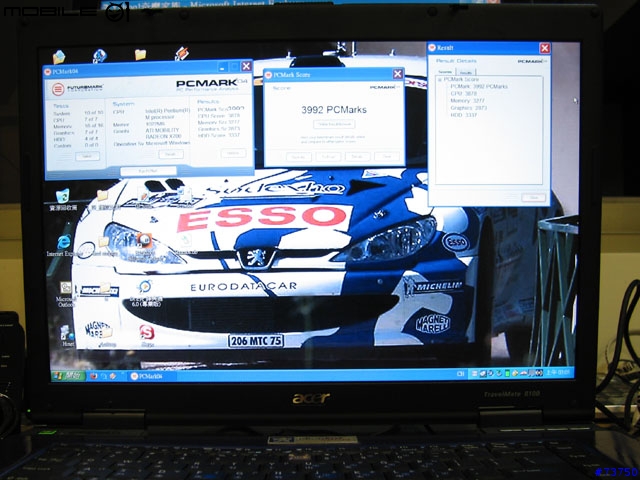
Task: Select the 'Memory: 3277' tree row
Action: tap(467, 100)
